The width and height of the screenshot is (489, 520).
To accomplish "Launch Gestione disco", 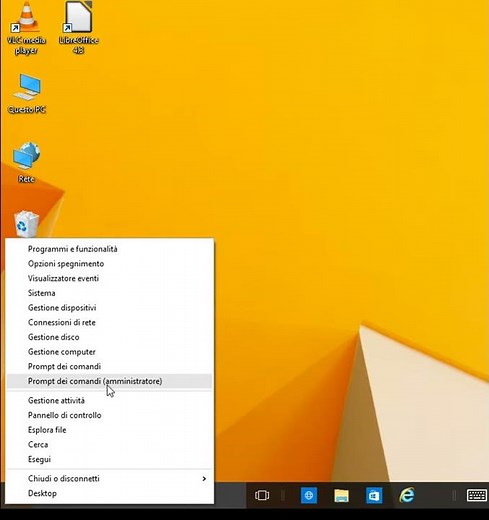I will click(109, 337).
